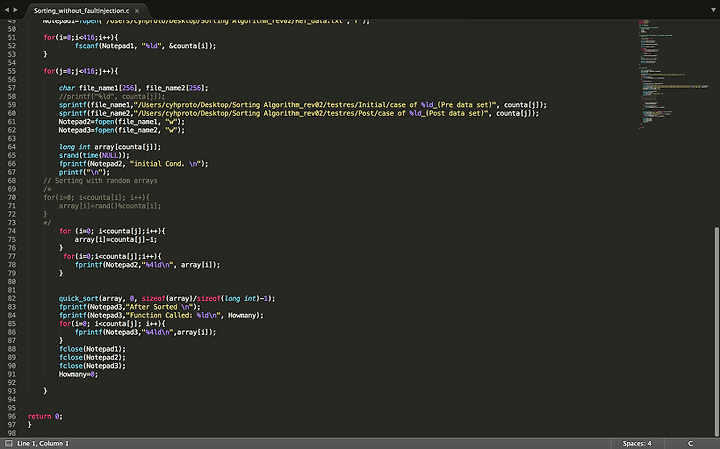Click line number 59 in gutter
This screenshot has height=449, width=720.
tap(11, 105)
